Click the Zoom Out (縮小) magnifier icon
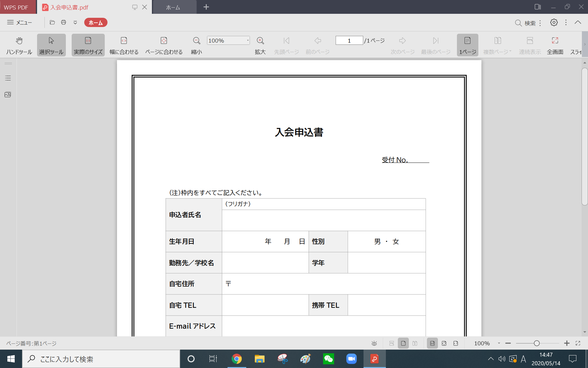The image size is (588, 368). pyautogui.click(x=196, y=41)
